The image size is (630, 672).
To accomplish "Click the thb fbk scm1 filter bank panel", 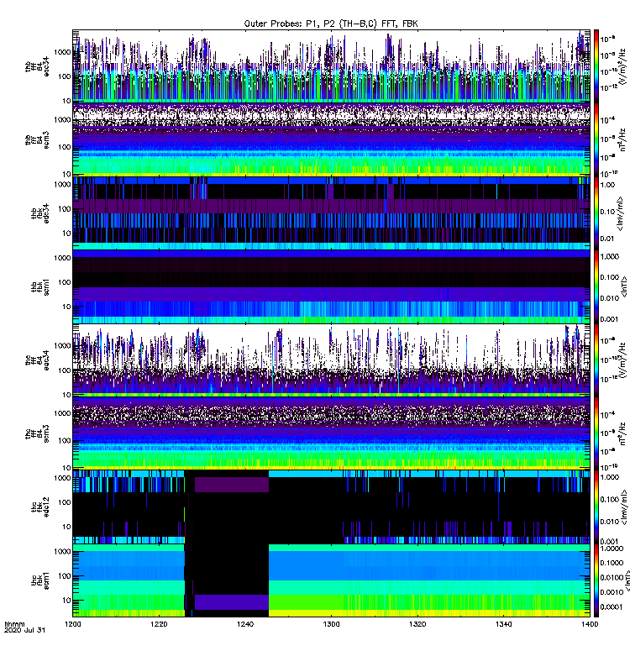I will 331,286.
